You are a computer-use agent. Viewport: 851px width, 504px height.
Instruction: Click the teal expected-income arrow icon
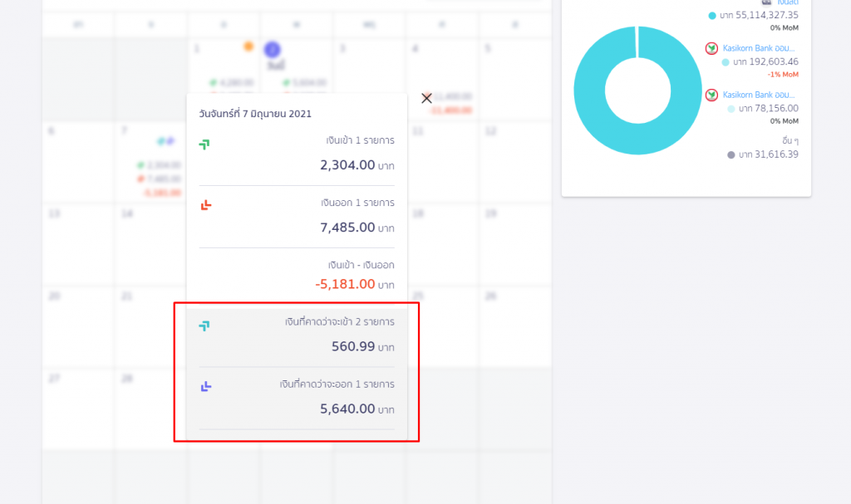point(204,325)
